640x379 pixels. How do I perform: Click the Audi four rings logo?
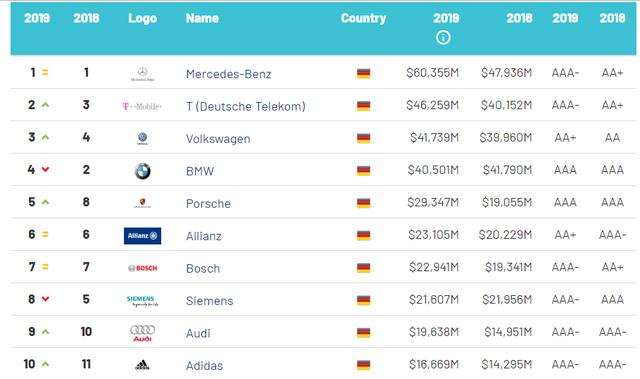(x=142, y=333)
